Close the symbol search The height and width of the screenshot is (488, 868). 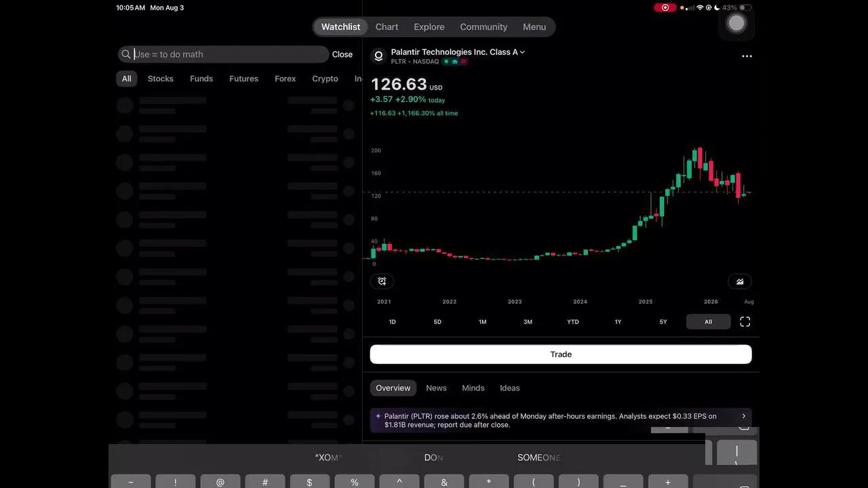pos(342,54)
